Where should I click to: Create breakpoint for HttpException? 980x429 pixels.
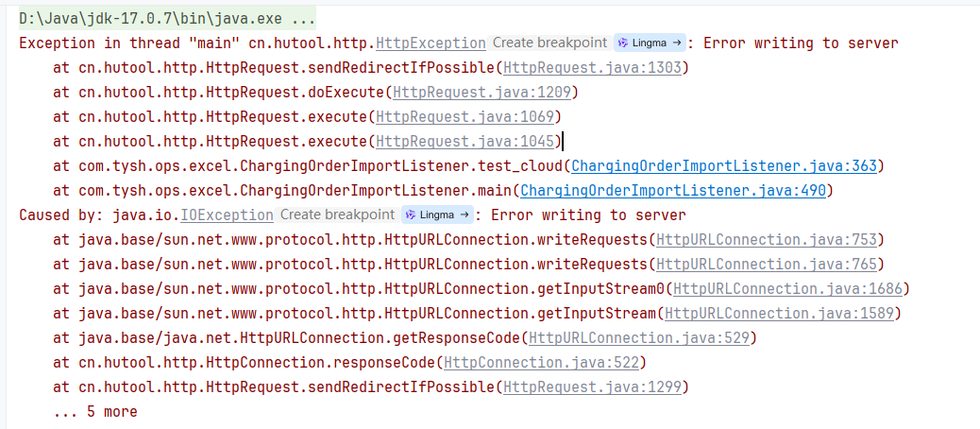point(549,43)
